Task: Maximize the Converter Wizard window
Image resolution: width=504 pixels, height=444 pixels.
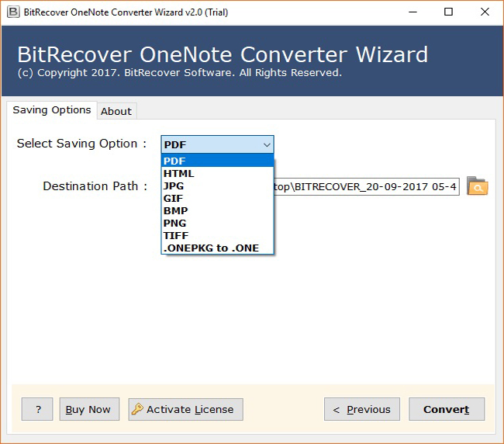Action: point(448,12)
